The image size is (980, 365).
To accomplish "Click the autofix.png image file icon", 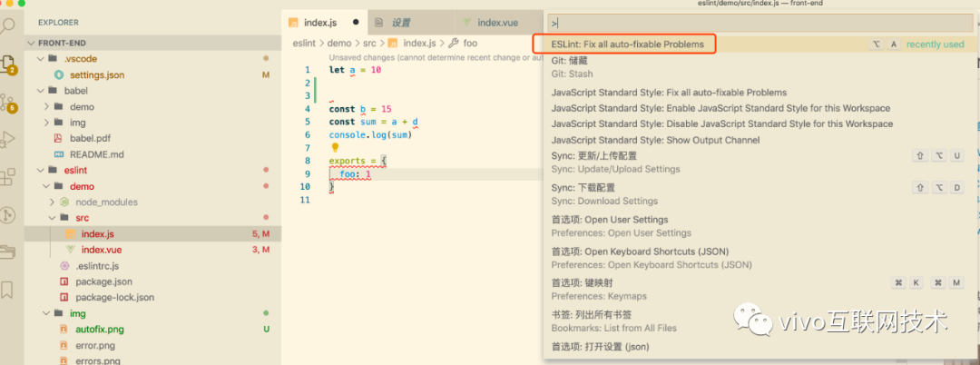I will point(64,329).
